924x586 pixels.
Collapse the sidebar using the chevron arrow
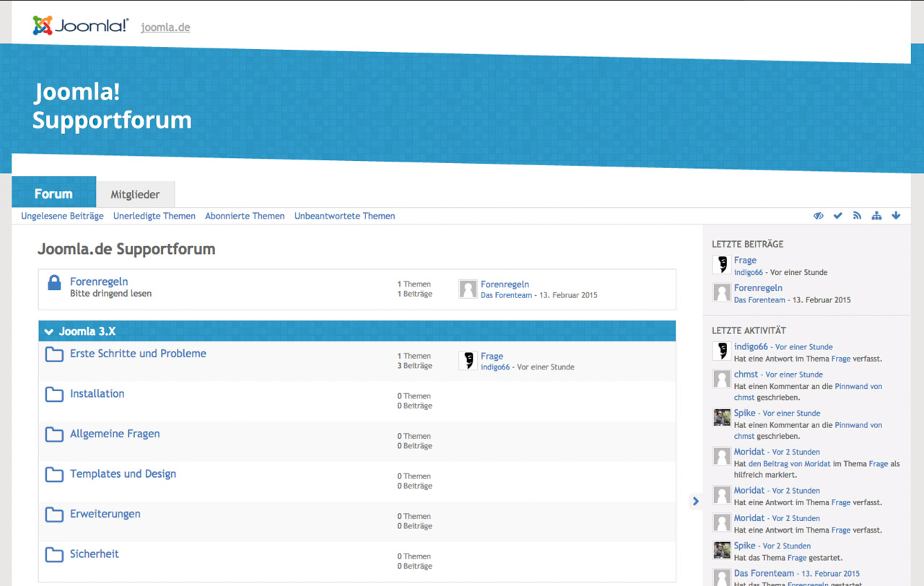point(696,501)
